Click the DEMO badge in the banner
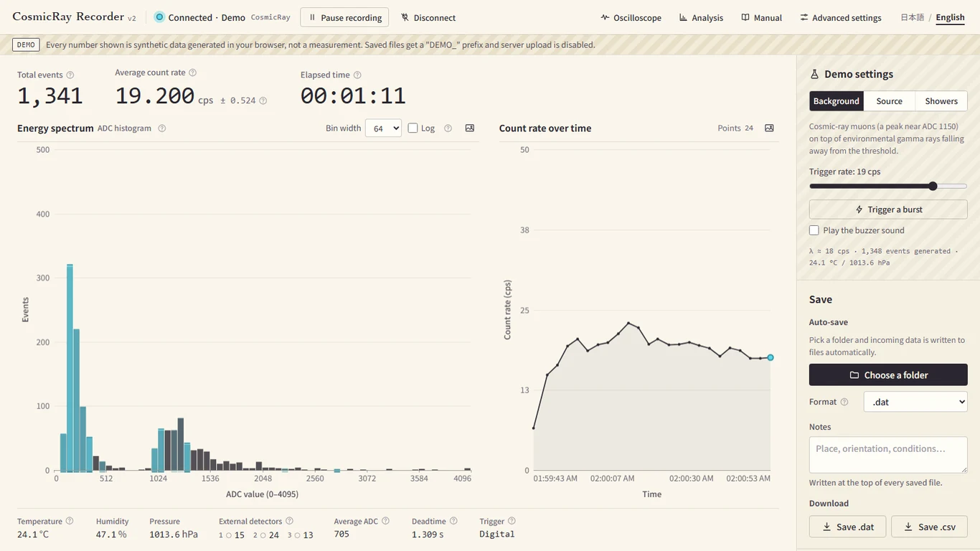The height and width of the screenshot is (551, 980). [26, 44]
